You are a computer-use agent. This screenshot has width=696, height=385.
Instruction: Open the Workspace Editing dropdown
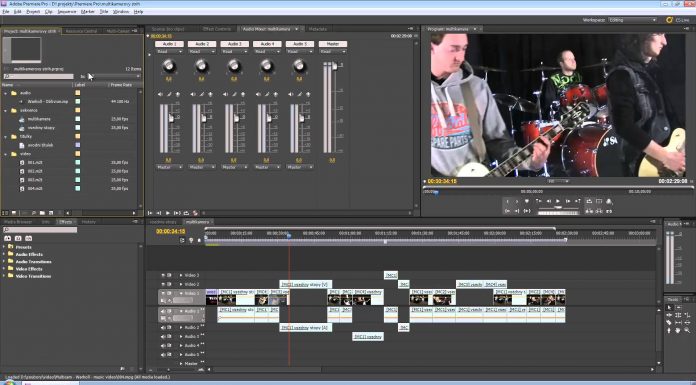click(633, 20)
